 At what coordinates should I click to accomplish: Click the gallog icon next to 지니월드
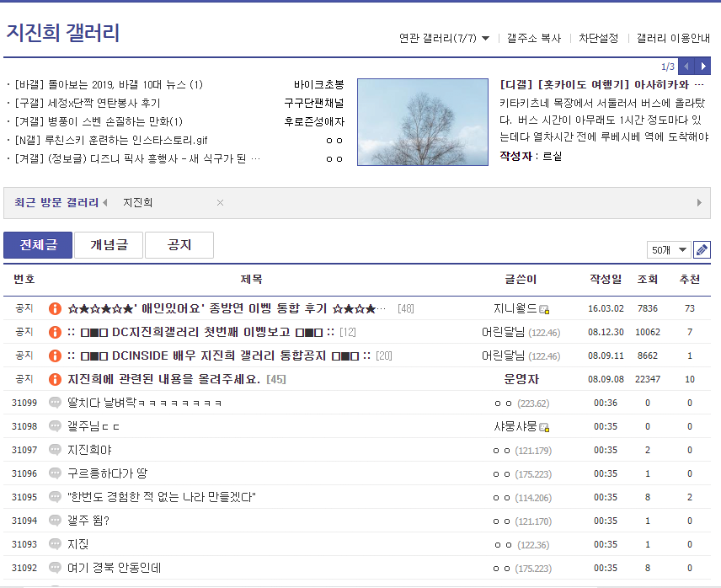(545, 308)
